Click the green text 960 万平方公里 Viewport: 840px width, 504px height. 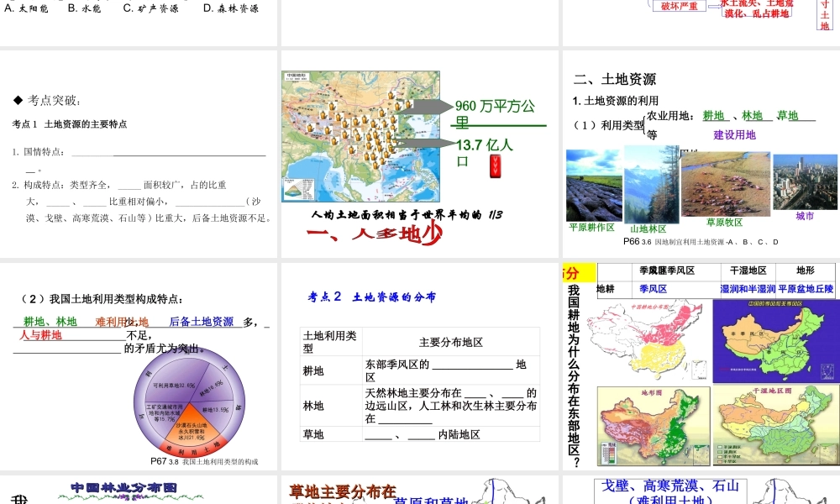coord(495,113)
